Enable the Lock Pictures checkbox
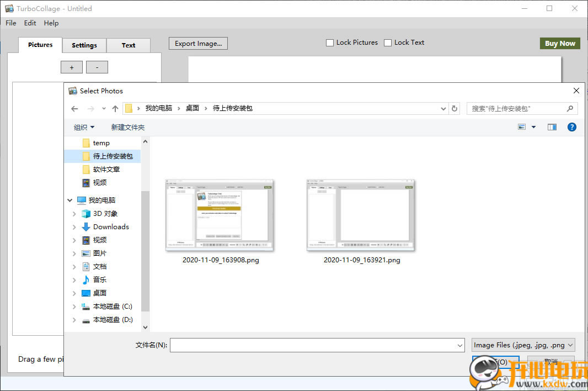The image size is (588, 391). click(x=330, y=43)
